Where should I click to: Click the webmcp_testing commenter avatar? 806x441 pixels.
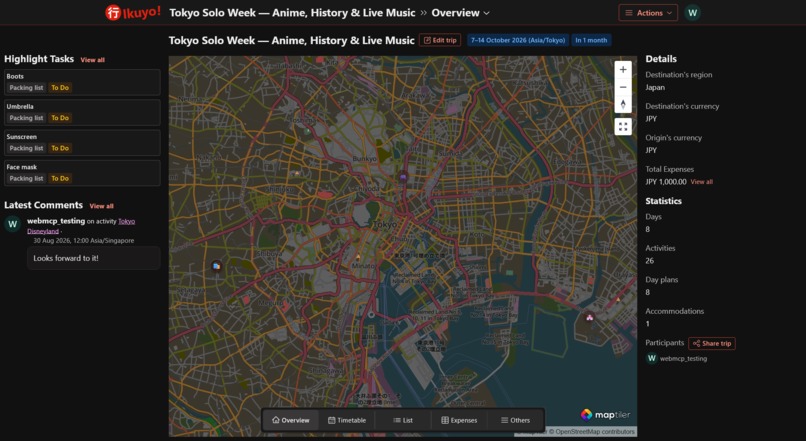(x=12, y=224)
